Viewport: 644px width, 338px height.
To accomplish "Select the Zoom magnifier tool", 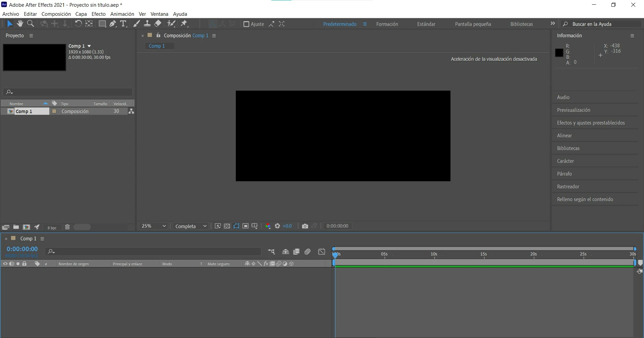I will click(31, 23).
